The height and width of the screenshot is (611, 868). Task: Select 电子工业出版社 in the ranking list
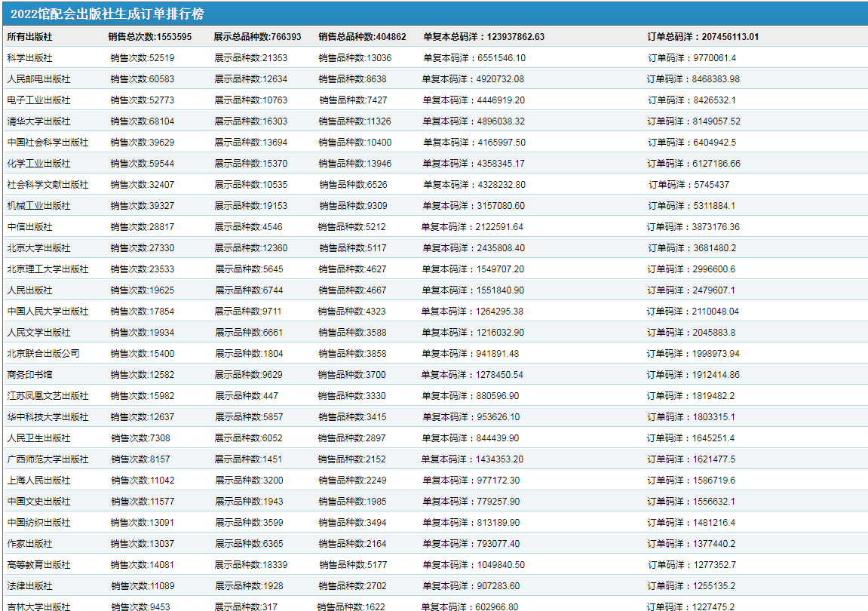pyautogui.click(x=38, y=100)
